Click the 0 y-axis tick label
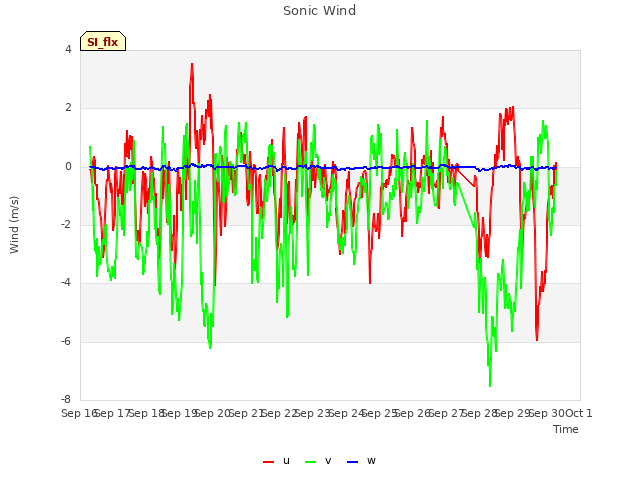The height and width of the screenshot is (480, 640). 68,167
